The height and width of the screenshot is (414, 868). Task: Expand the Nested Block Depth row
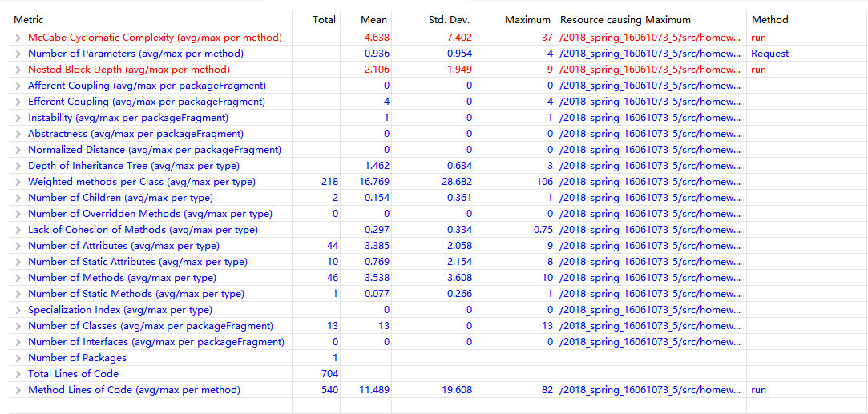tap(18, 70)
